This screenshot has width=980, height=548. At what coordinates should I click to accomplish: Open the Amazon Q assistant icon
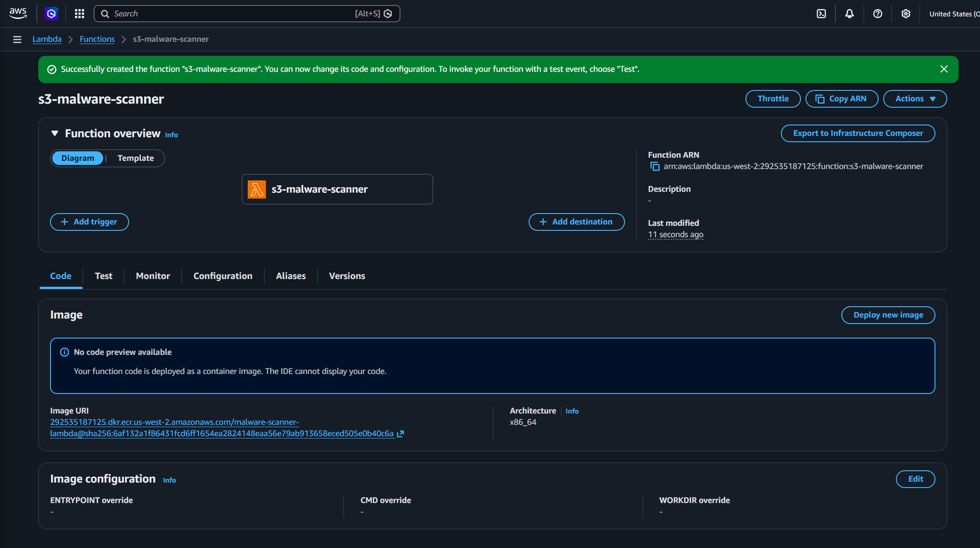pos(51,14)
